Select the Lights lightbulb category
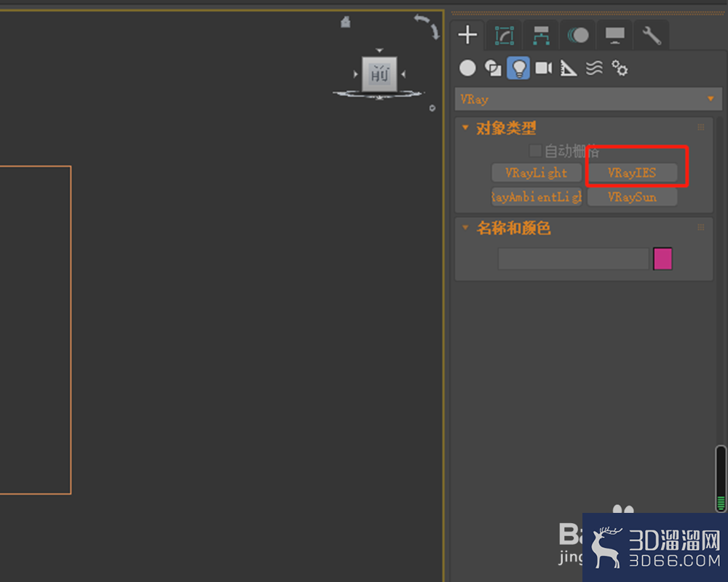The image size is (728, 582). click(518, 68)
